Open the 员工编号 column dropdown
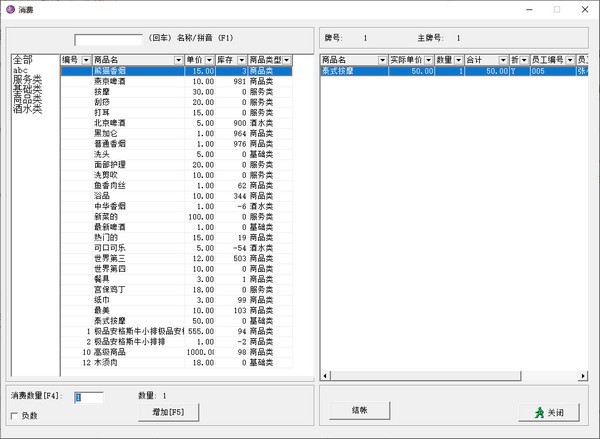The image size is (600, 439). (x=570, y=60)
